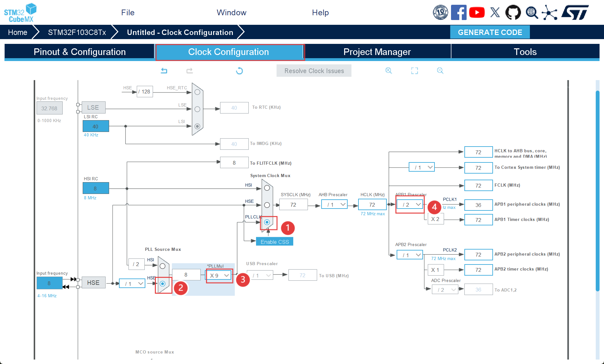The image size is (604, 364).
Task: Open the USB Prescaler /1 dropdown
Action: 260,275
